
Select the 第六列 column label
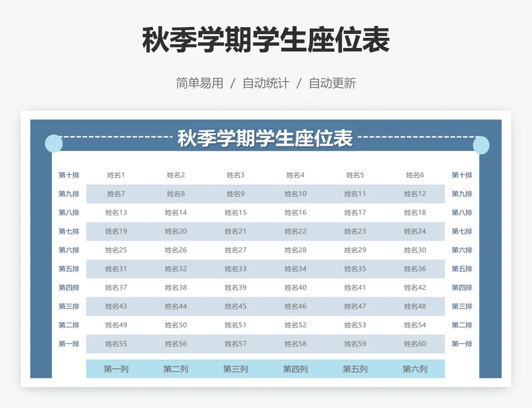(415, 369)
